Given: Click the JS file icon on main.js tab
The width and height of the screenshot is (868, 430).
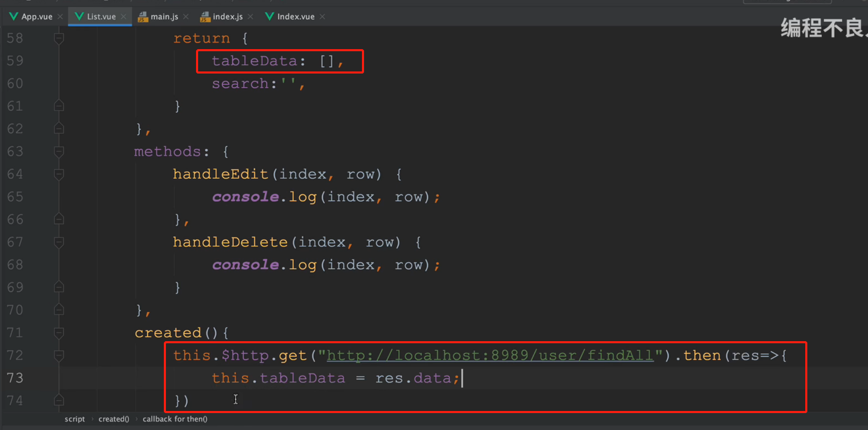Looking at the screenshot, I should [143, 17].
